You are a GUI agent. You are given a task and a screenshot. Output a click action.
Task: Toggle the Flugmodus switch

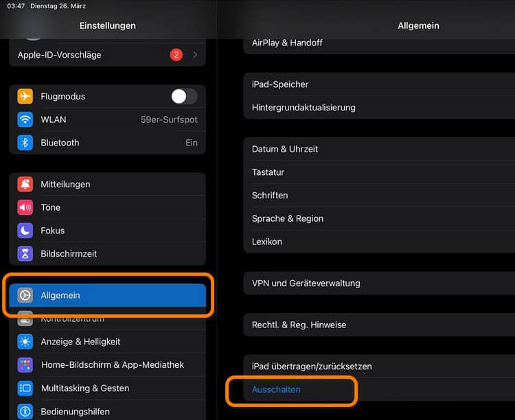point(184,97)
